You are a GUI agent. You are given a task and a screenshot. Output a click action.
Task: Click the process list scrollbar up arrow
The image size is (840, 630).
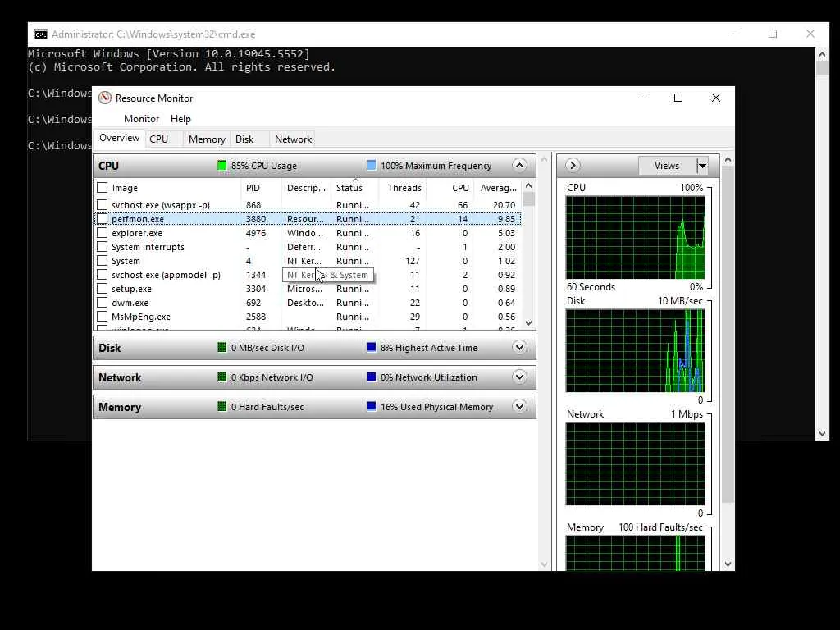pyautogui.click(x=529, y=185)
